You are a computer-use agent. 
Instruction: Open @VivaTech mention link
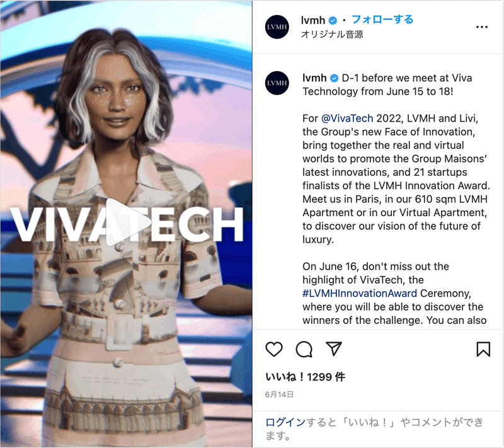(347, 118)
